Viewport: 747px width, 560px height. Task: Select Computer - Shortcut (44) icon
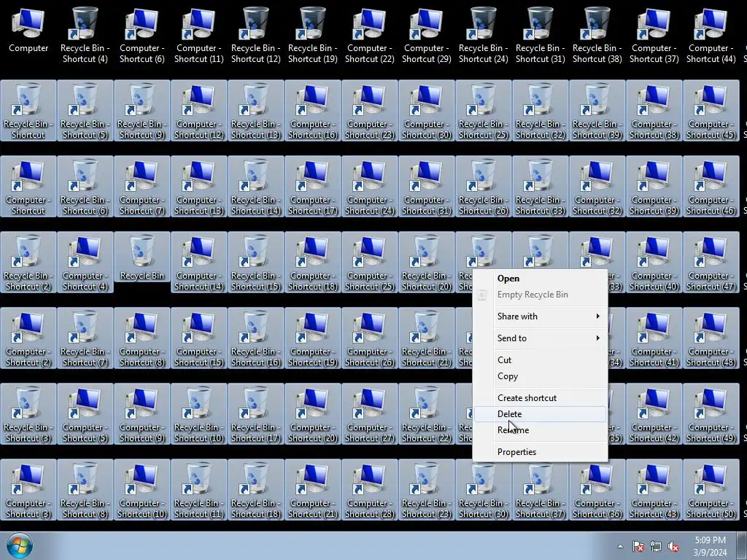tap(711, 35)
